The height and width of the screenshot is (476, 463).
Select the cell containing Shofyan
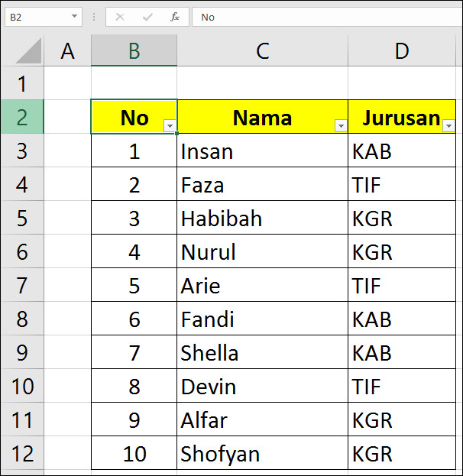click(x=262, y=453)
